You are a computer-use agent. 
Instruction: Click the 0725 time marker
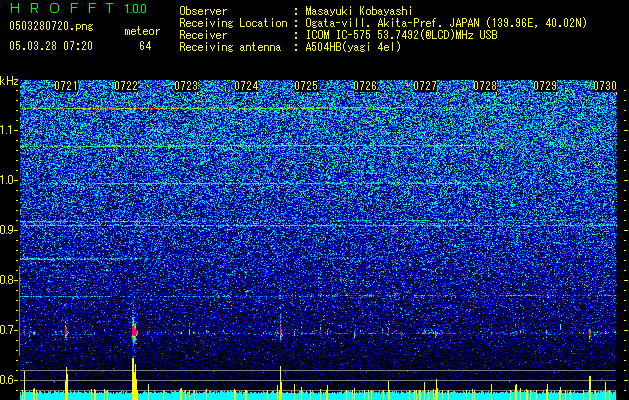pos(306,86)
